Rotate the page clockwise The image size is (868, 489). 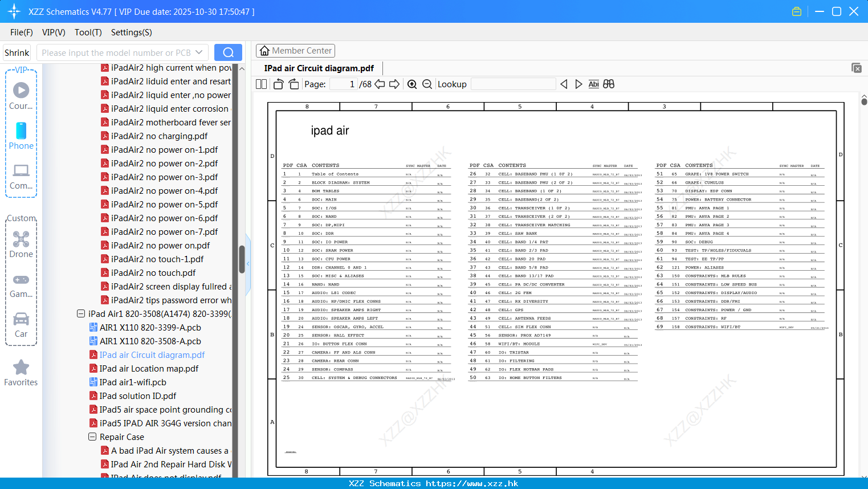tap(294, 84)
